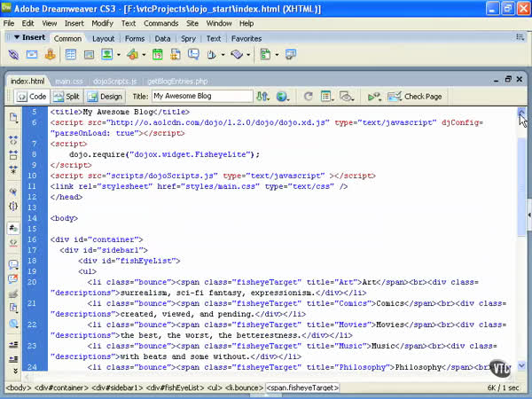Select div#sidebar1 in tag selector

117,387
